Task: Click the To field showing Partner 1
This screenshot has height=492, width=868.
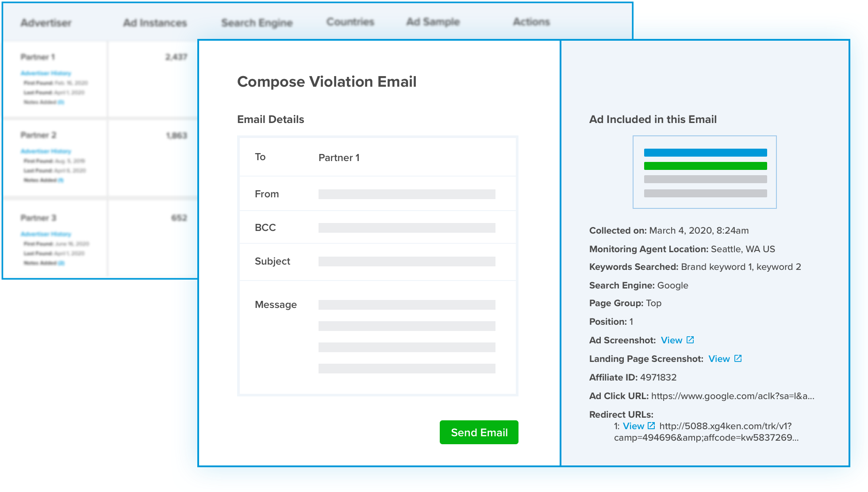Action: coord(339,158)
